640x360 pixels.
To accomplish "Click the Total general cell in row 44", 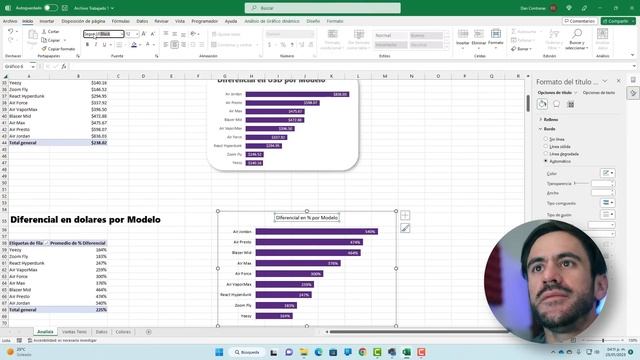I will coord(29,143).
